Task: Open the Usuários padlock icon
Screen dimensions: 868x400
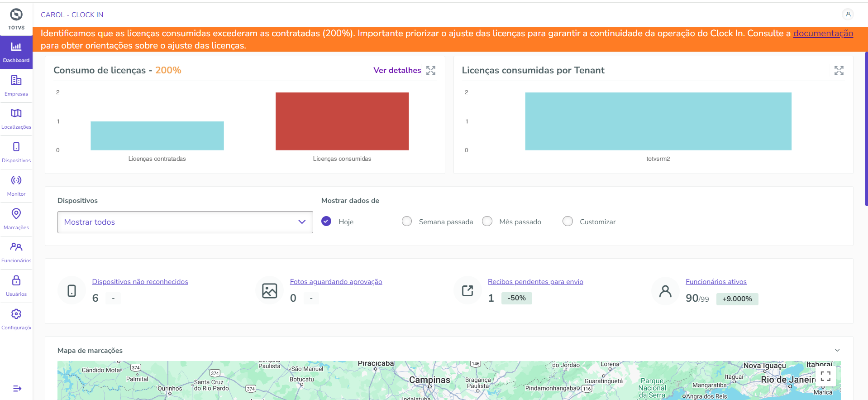Action: (16, 280)
